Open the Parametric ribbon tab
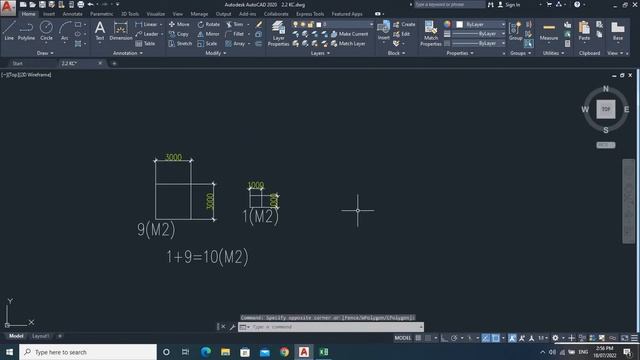640x360 pixels. click(101, 14)
